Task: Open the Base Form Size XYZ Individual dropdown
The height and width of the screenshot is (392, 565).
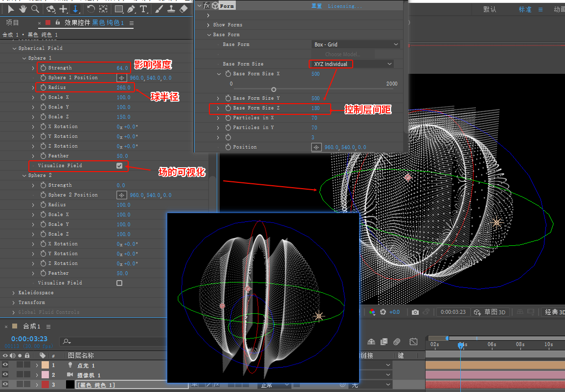Action: coord(351,64)
